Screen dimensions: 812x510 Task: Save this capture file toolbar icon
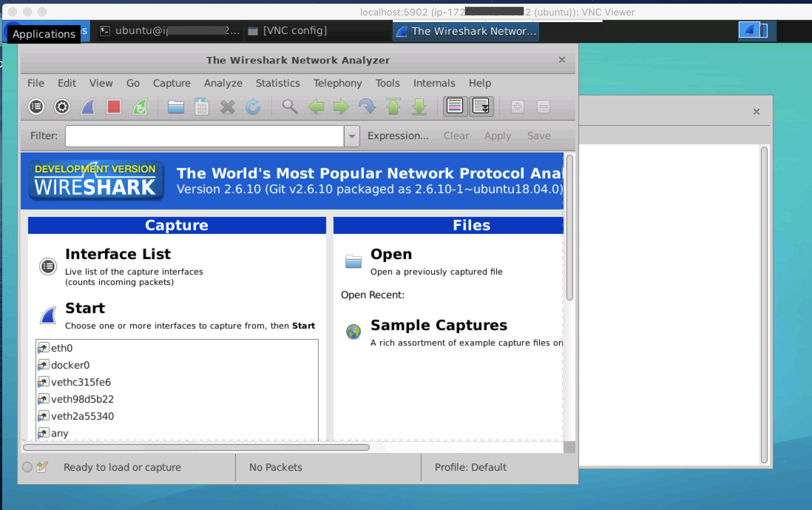pyautogui.click(x=202, y=107)
